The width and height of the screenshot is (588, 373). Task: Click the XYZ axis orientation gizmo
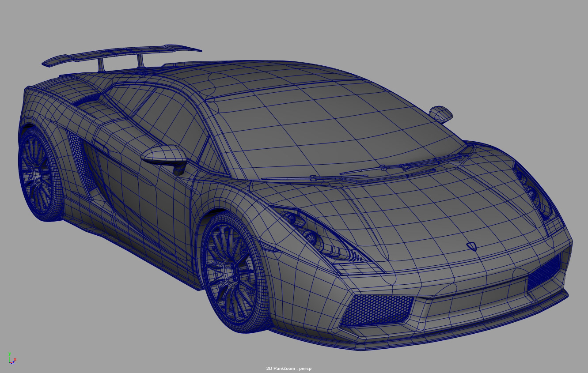pos(12,358)
